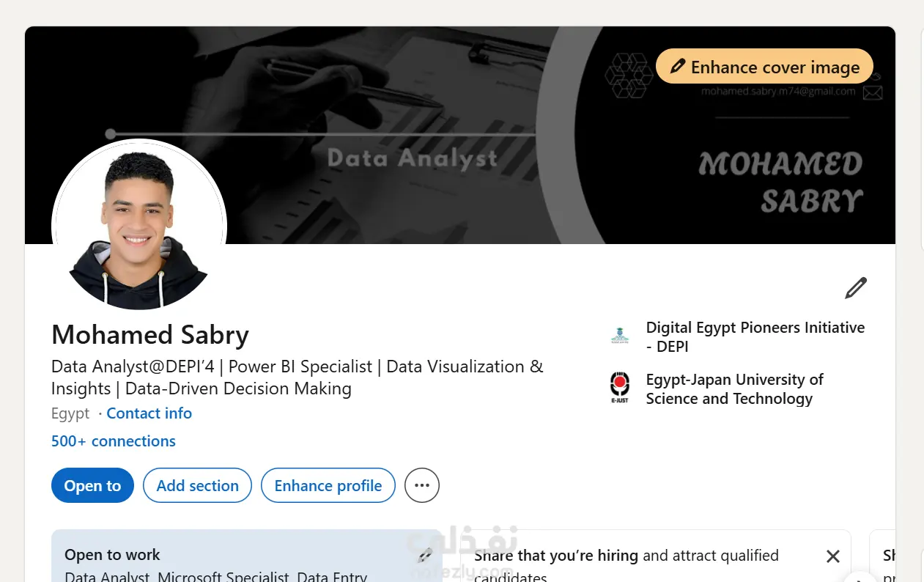The height and width of the screenshot is (582, 924).
Task: View the 500+ connections link
Action: [114, 441]
